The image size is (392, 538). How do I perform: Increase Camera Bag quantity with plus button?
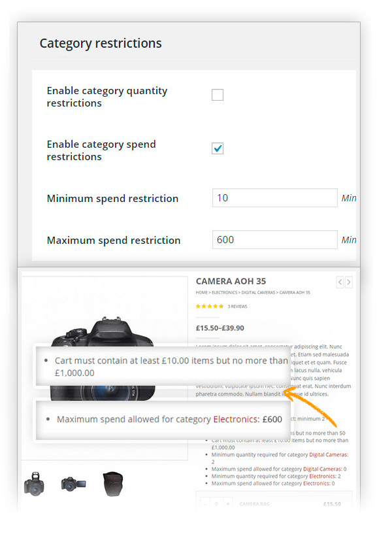click(x=227, y=504)
